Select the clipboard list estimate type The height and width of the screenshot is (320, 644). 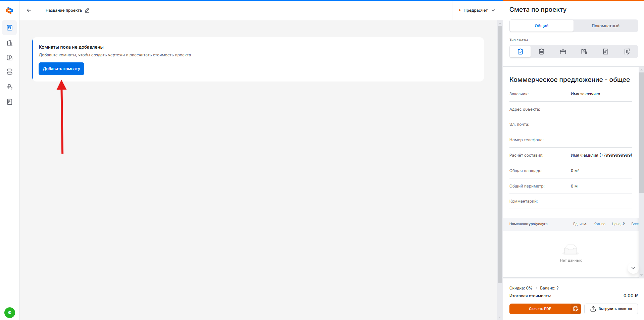click(x=541, y=52)
